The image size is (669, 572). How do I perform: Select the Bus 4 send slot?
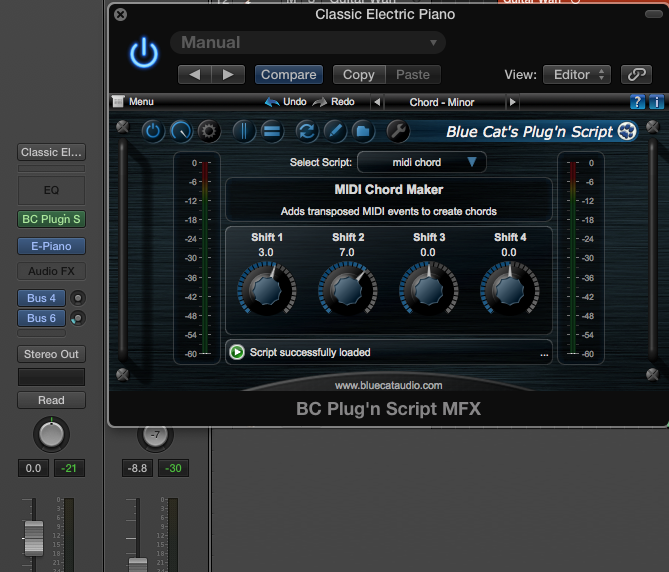(x=41, y=298)
